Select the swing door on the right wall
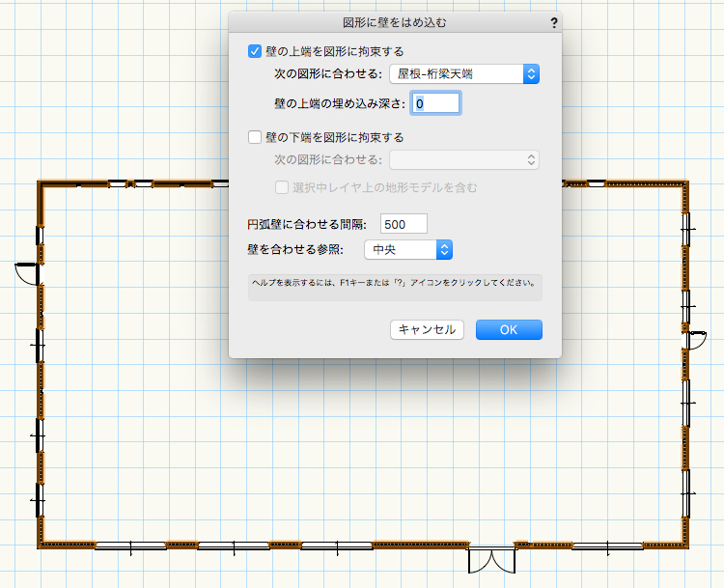The width and height of the screenshot is (724, 588). point(695,340)
